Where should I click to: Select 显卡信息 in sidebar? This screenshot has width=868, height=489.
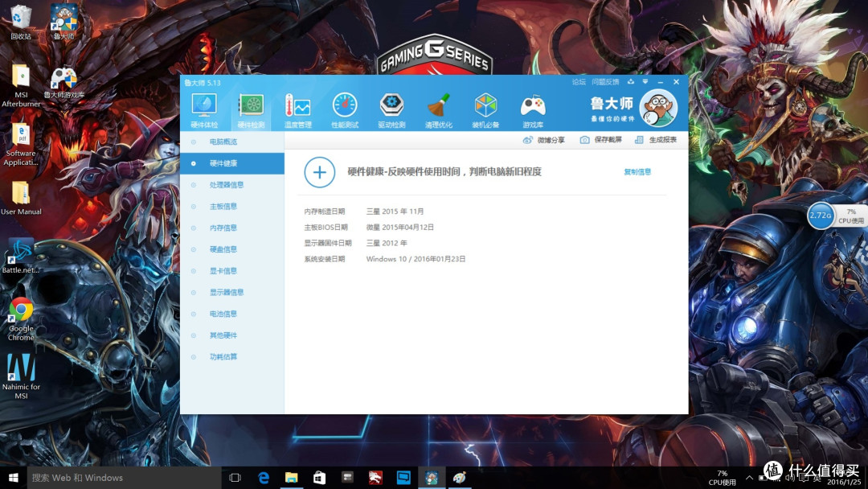tap(232, 271)
